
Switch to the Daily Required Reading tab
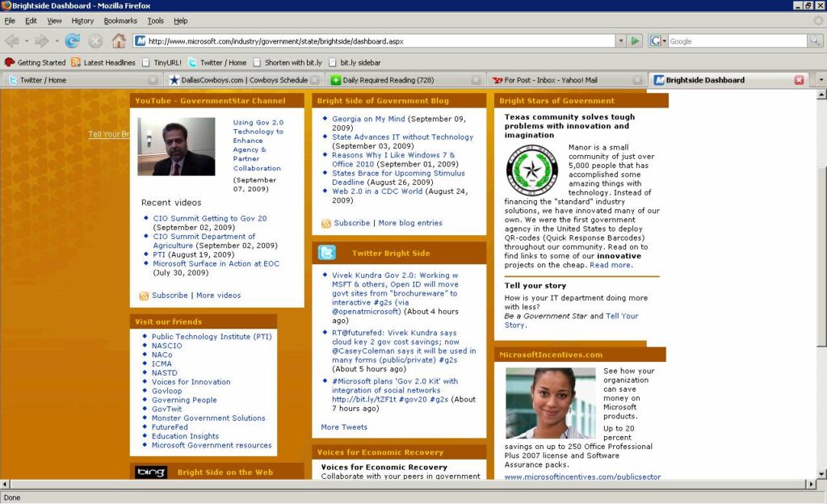pyautogui.click(x=388, y=80)
